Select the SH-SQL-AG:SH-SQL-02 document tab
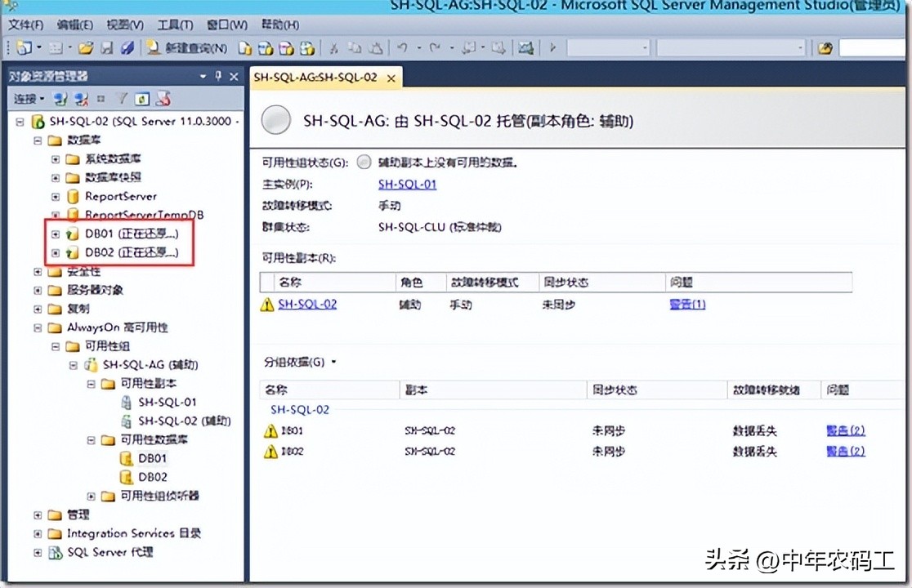This screenshot has width=912, height=588. (x=315, y=77)
